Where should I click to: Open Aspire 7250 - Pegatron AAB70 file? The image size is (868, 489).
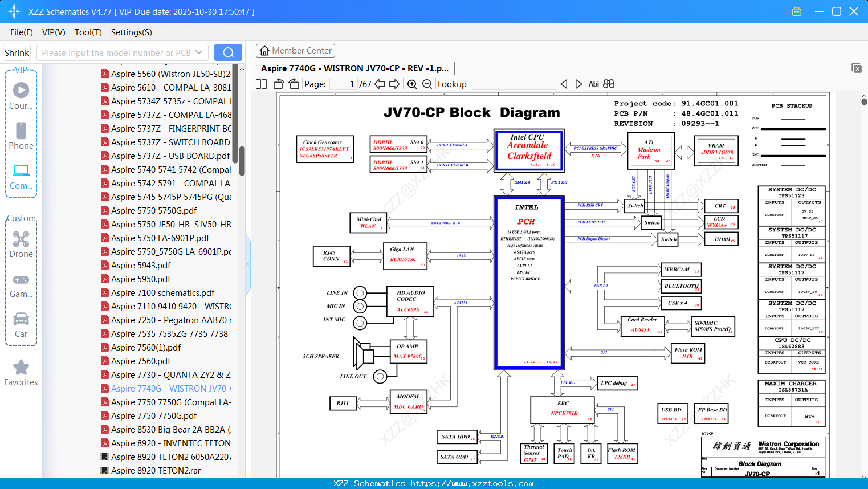coord(171,320)
